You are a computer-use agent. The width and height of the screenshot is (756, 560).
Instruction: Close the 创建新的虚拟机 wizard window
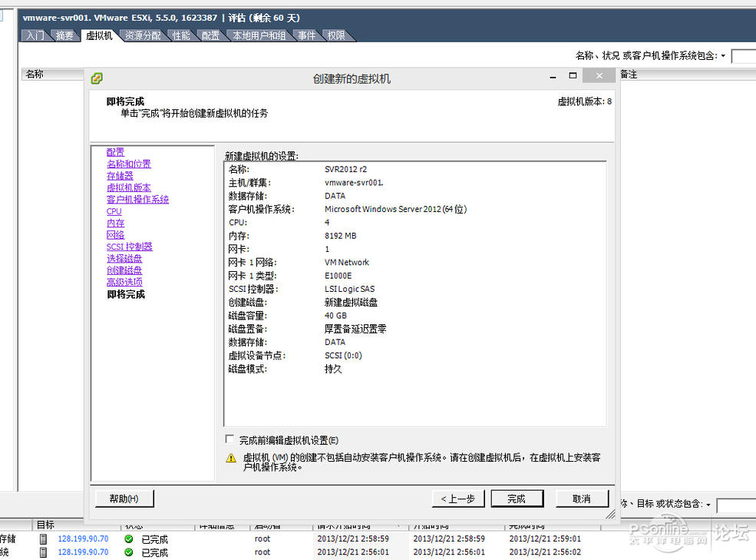click(599, 76)
